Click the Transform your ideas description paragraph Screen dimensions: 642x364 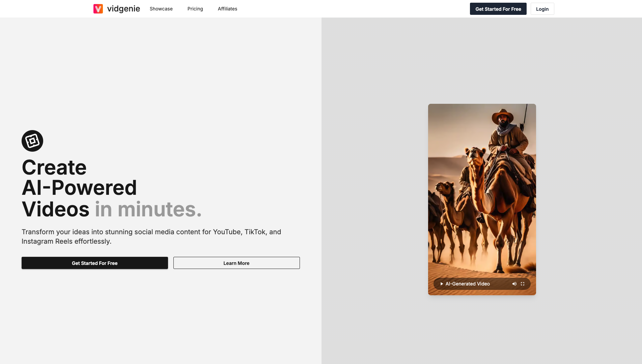(x=151, y=237)
